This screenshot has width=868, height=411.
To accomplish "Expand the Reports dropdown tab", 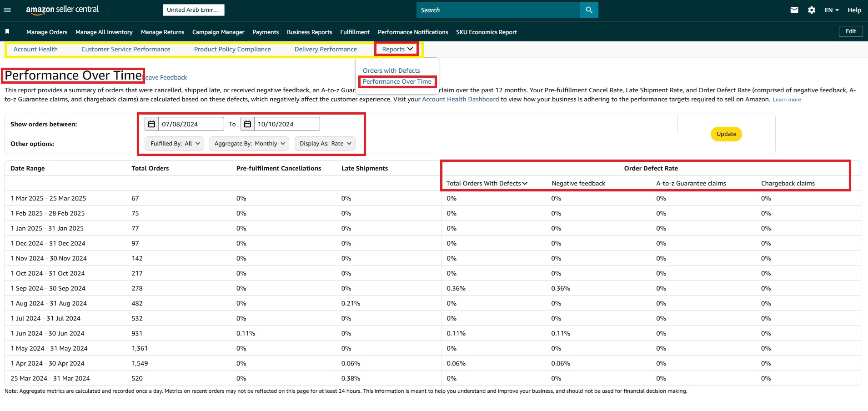I will point(397,49).
